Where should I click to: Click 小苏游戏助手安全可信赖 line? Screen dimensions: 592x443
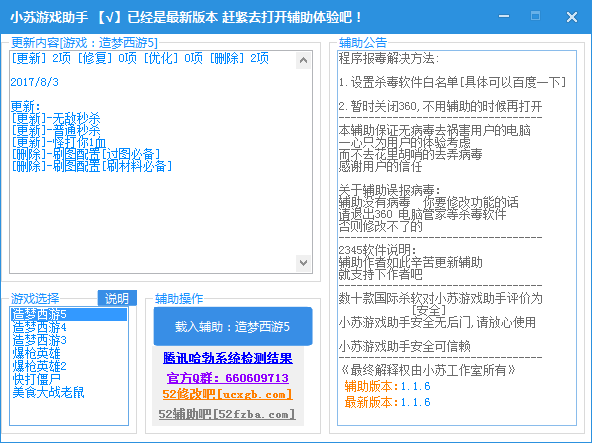(404, 346)
